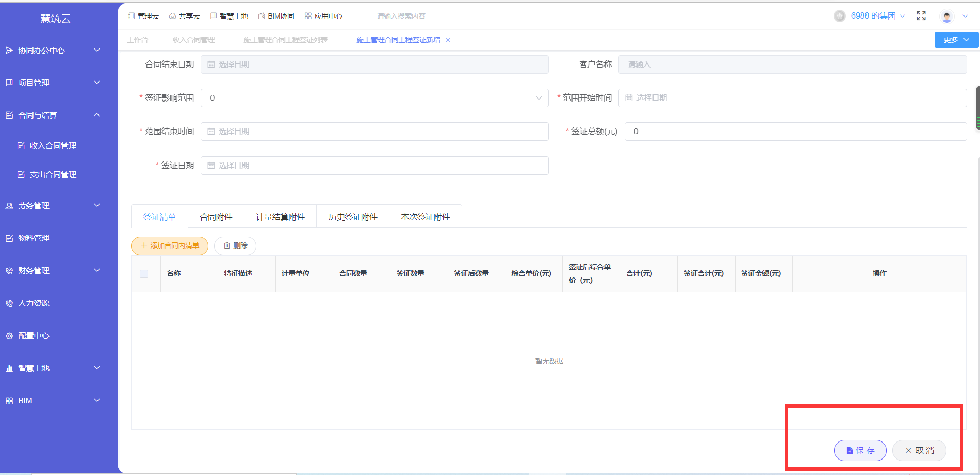The image size is (980, 475).
Task: Open the 管理云 top navigation item
Action: 143,16
